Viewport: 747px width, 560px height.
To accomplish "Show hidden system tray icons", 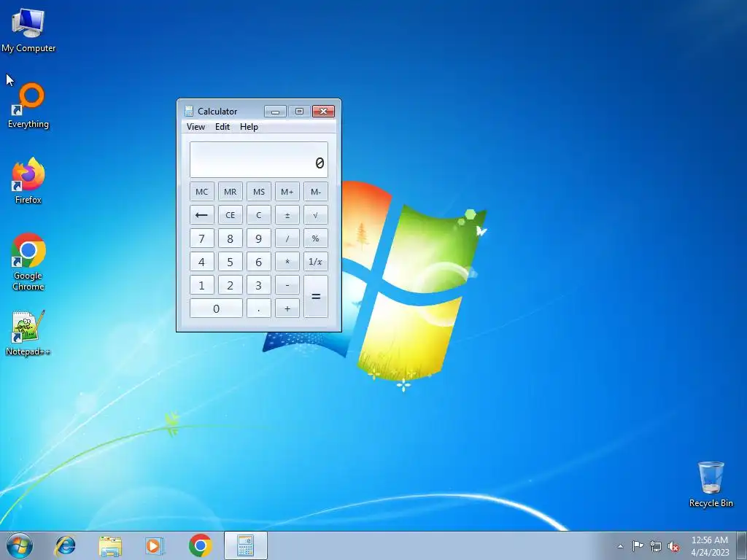I will (620, 546).
